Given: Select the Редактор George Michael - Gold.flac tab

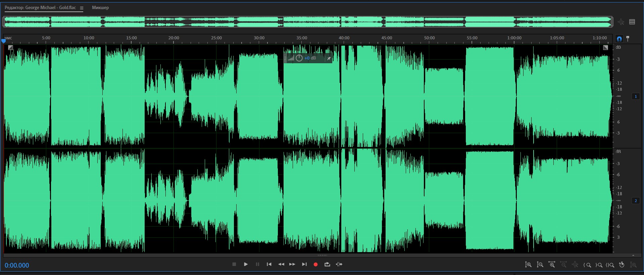Looking at the screenshot, I should pyautogui.click(x=40, y=7).
